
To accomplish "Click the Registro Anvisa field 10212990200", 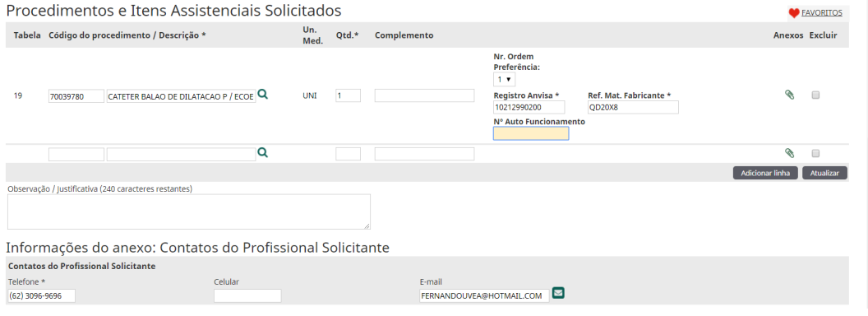I will click(x=529, y=107).
